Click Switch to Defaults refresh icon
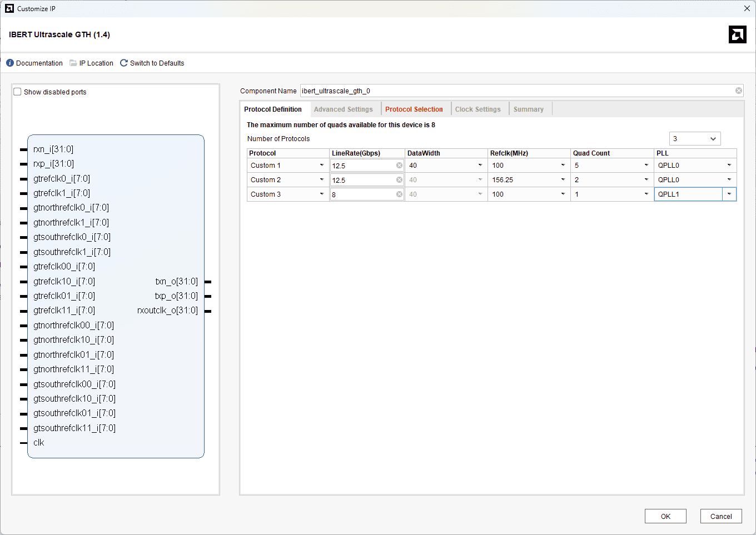The height and width of the screenshot is (535, 756). (124, 63)
